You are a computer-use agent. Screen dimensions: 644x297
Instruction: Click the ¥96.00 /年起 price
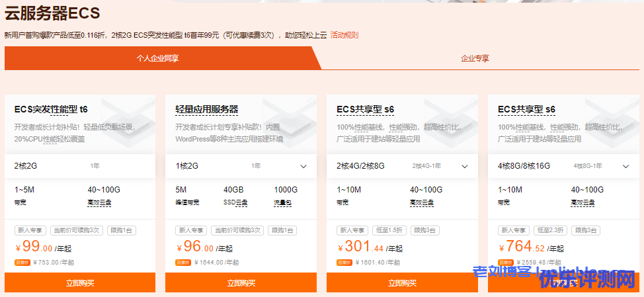[204, 247]
